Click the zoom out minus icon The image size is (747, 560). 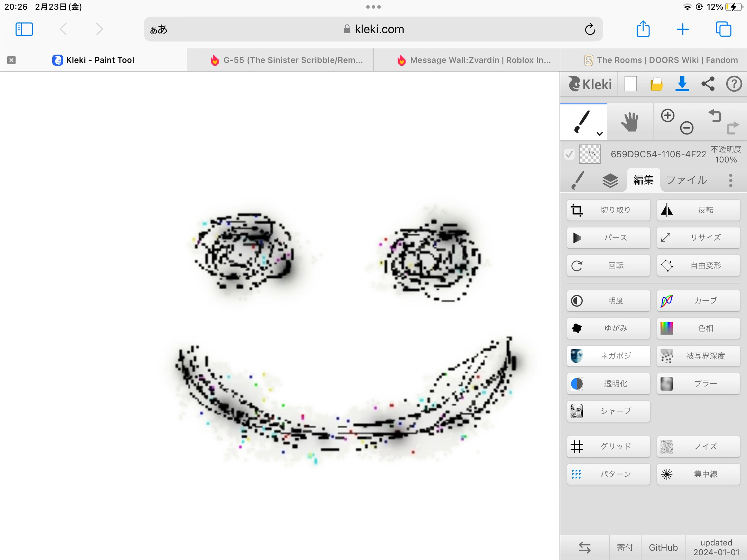click(x=686, y=128)
